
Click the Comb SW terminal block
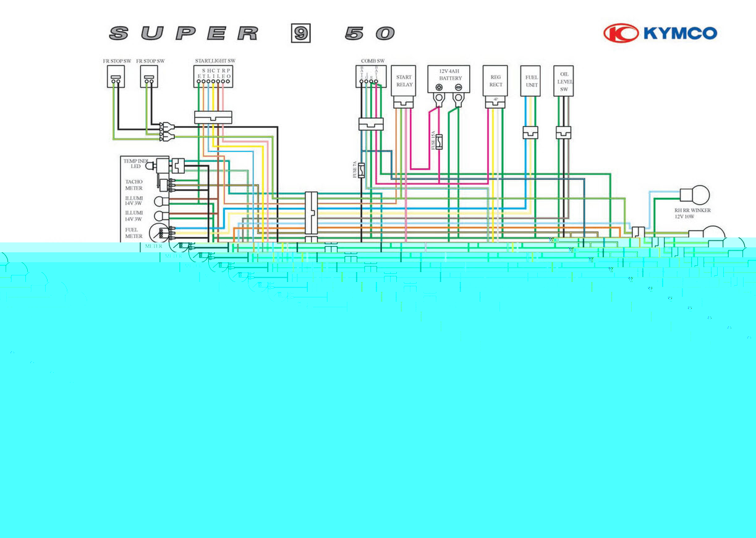[370, 77]
